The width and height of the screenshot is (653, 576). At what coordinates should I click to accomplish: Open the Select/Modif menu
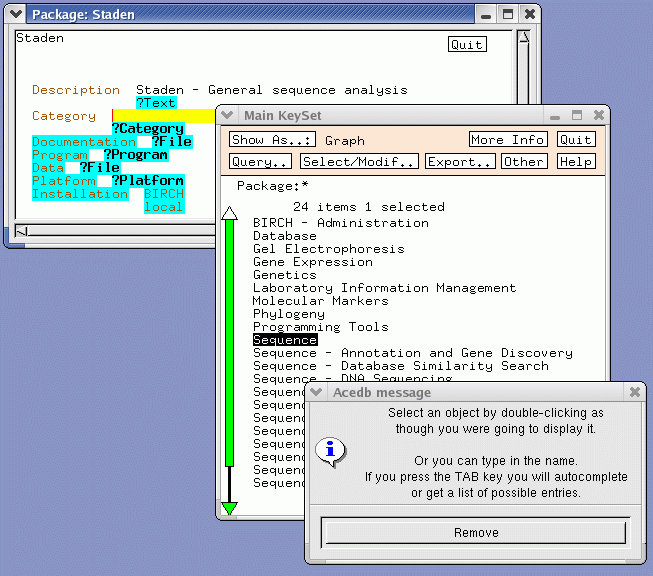point(358,161)
